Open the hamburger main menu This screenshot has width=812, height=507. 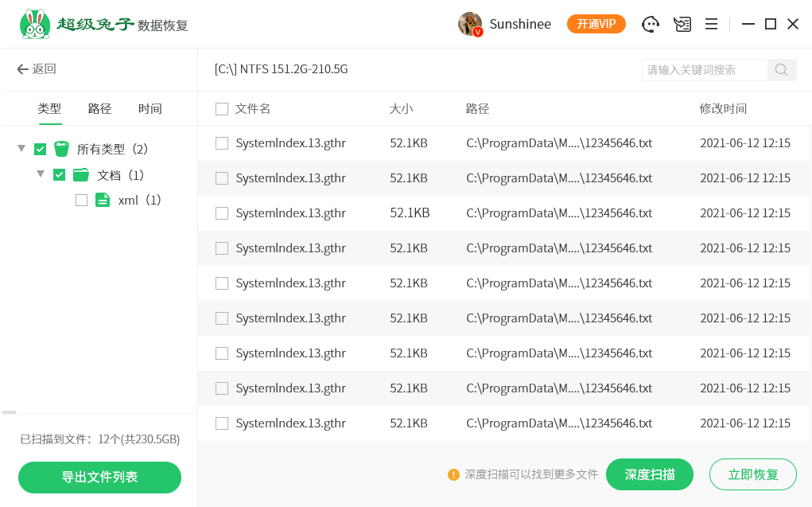pos(712,24)
